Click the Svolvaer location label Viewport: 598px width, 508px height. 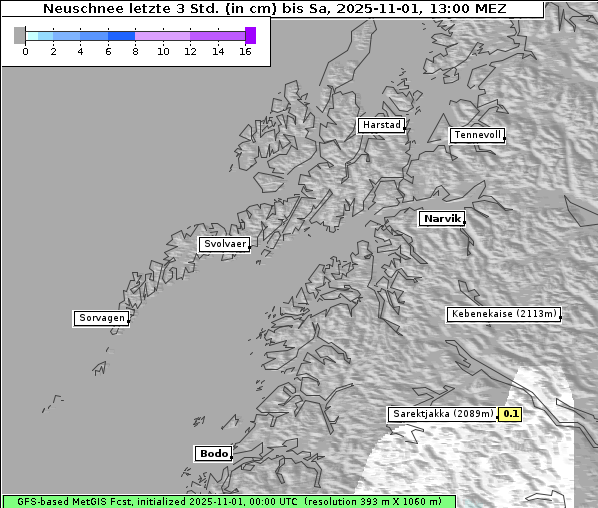coord(225,244)
